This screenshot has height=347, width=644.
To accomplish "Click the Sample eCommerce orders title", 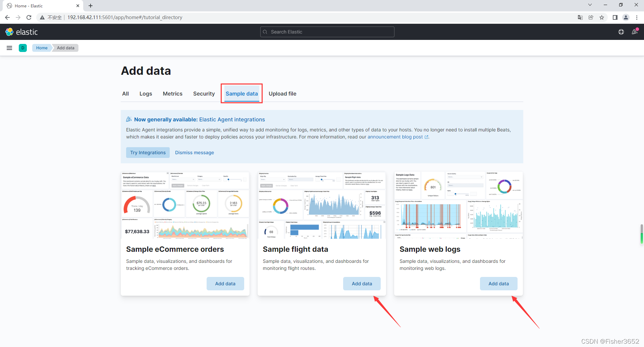I will (175, 249).
